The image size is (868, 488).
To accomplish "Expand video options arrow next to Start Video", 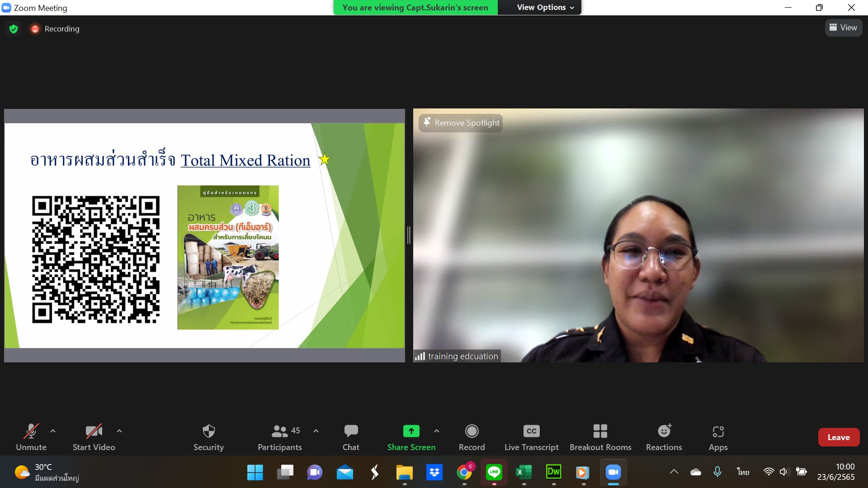I will [x=119, y=431].
